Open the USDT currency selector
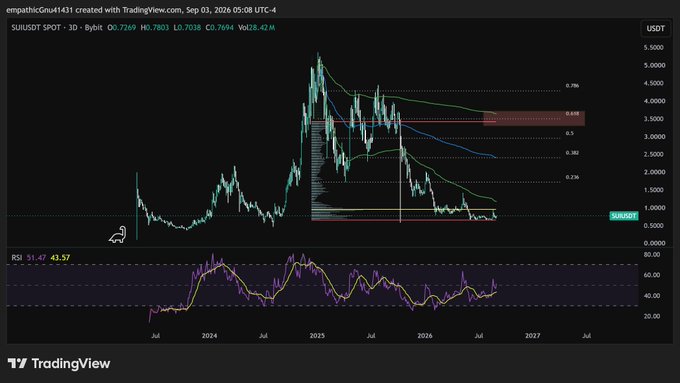The image size is (680, 383). point(655,28)
